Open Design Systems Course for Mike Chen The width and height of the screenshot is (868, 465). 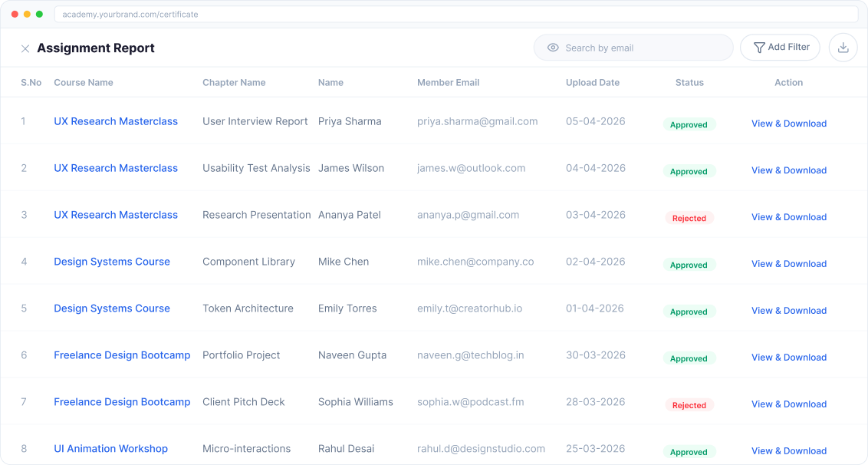click(112, 262)
